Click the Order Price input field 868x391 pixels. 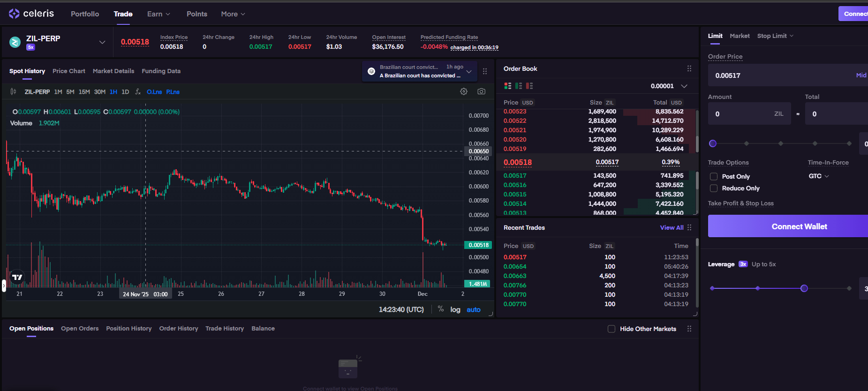[x=778, y=75]
